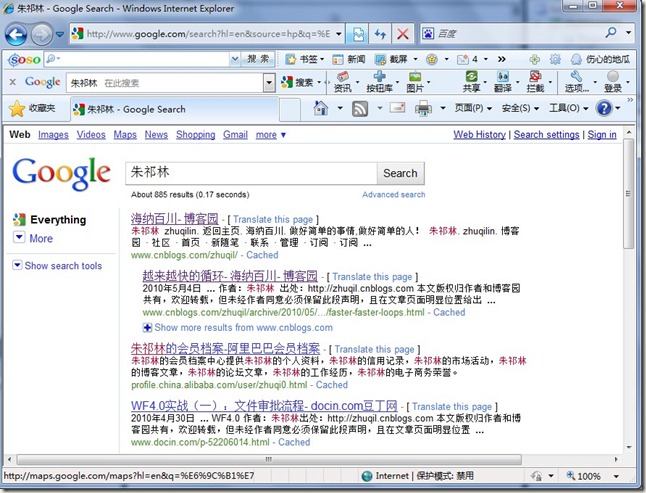Click the 伤心的地瓜 user account icon

point(601,60)
